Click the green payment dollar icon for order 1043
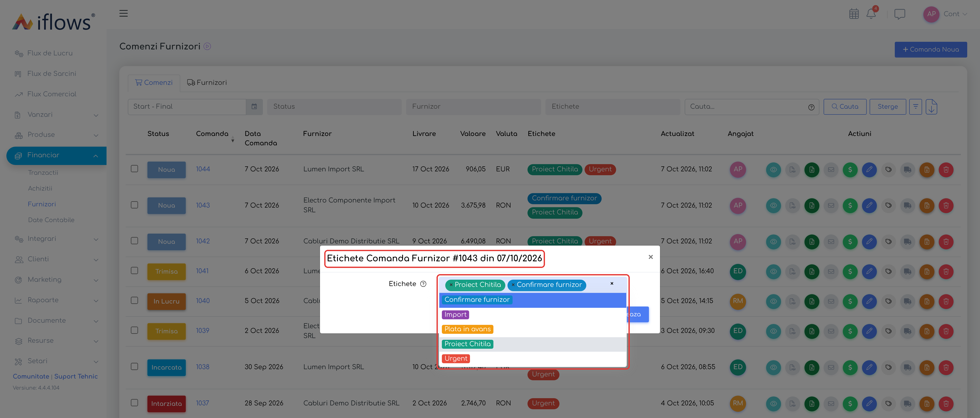The height and width of the screenshot is (418, 980). 850,205
